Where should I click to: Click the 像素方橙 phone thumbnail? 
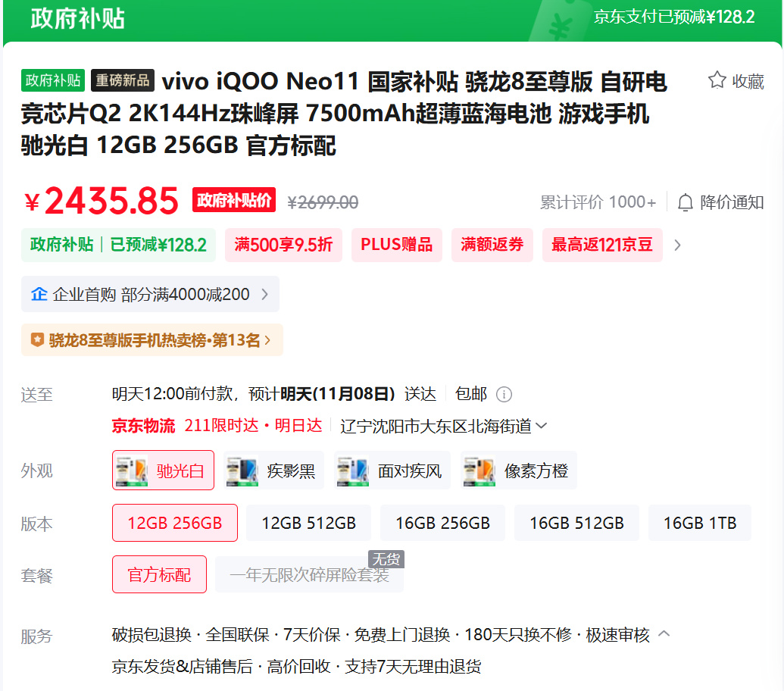(479, 471)
